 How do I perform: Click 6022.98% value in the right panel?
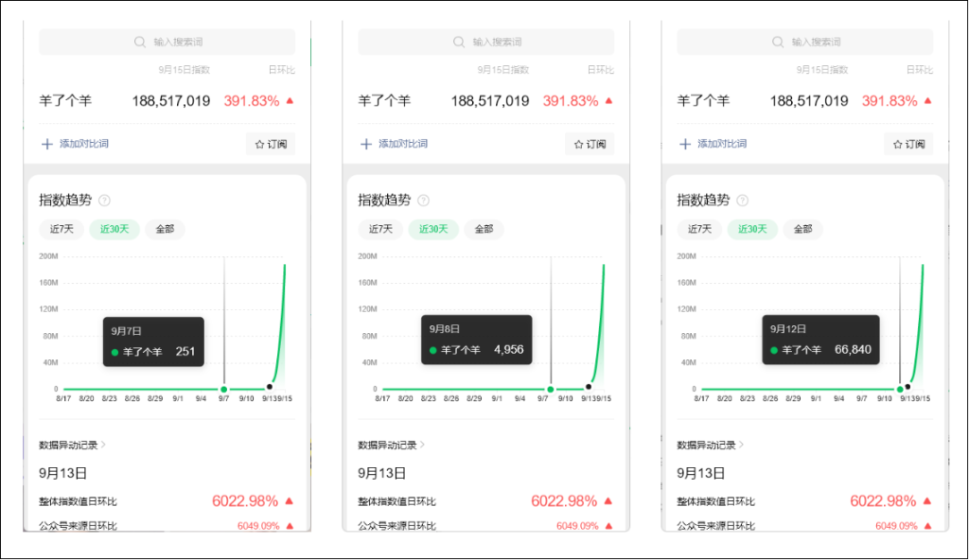(x=883, y=501)
